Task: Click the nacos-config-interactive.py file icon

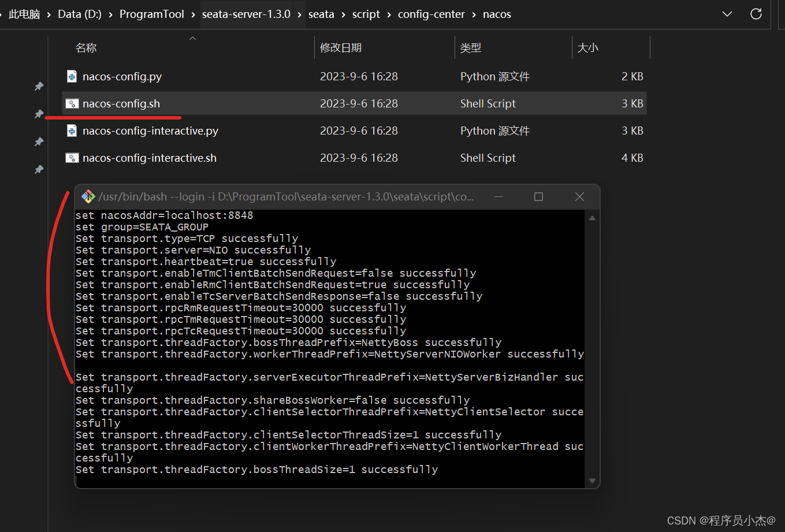Action: [x=72, y=131]
